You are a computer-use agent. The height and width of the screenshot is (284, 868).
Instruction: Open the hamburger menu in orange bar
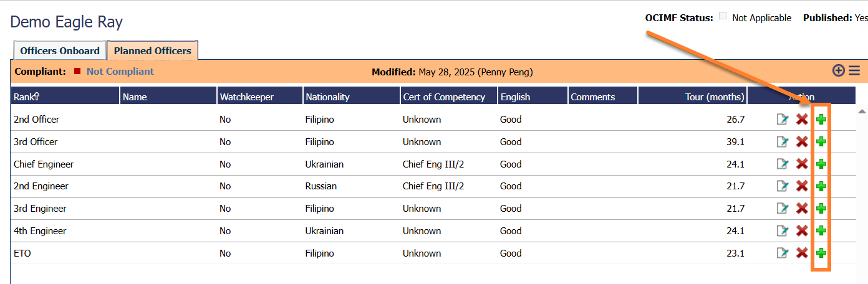[854, 71]
